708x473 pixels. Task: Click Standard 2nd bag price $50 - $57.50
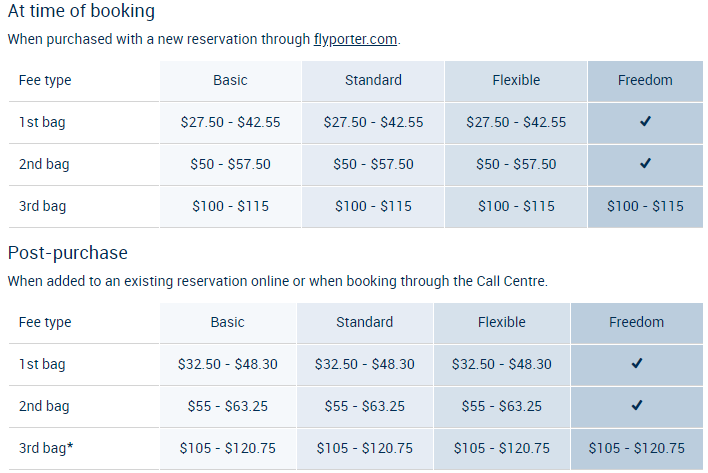(373, 164)
